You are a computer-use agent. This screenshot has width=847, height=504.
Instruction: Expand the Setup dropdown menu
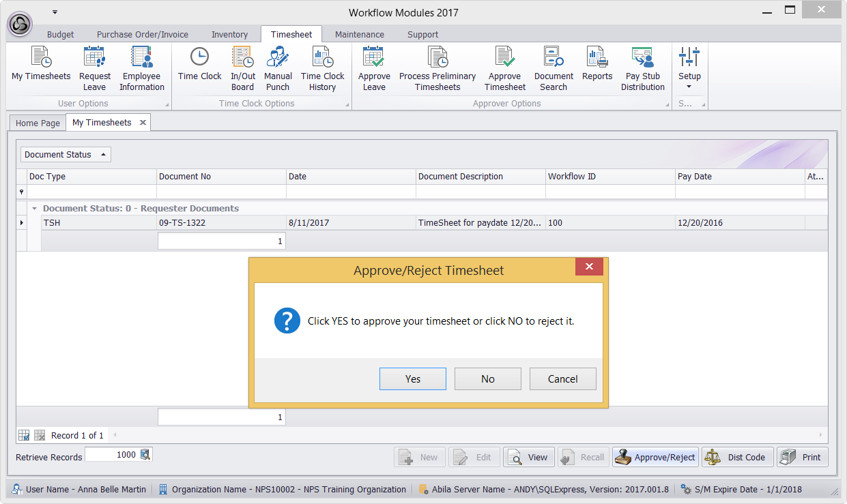[689, 68]
